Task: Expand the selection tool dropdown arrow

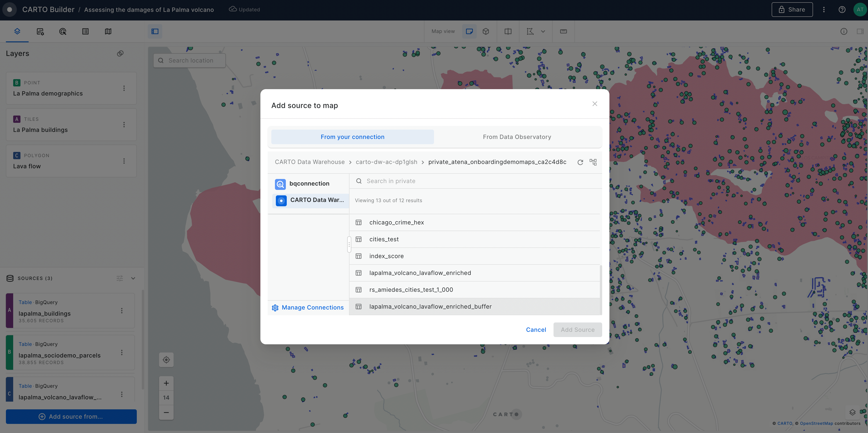Action: pyautogui.click(x=543, y=31)
